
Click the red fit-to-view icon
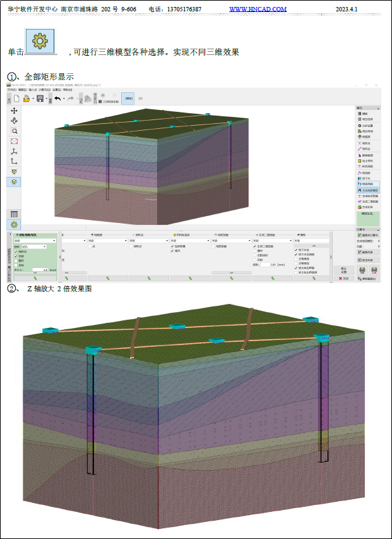[x=14, y=142]
